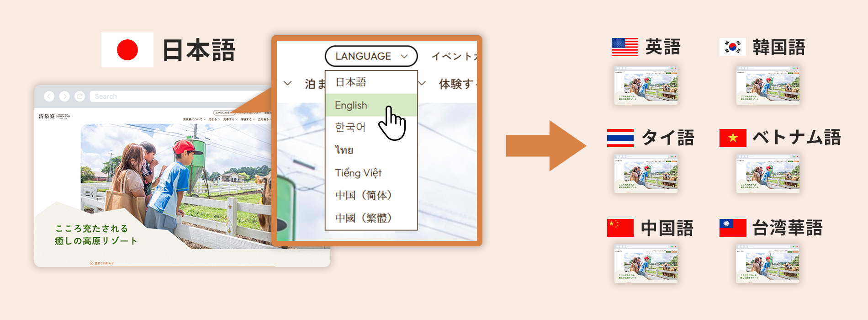Click the 韓国語 label text
Image resolution: width=868 pixels, height=320 pixels.
[779, 47]
